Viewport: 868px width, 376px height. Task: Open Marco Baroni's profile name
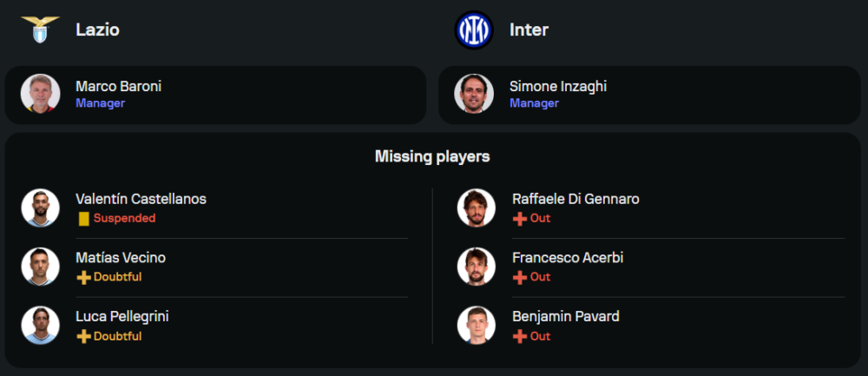pyautogui.click(x=118, y=86)
